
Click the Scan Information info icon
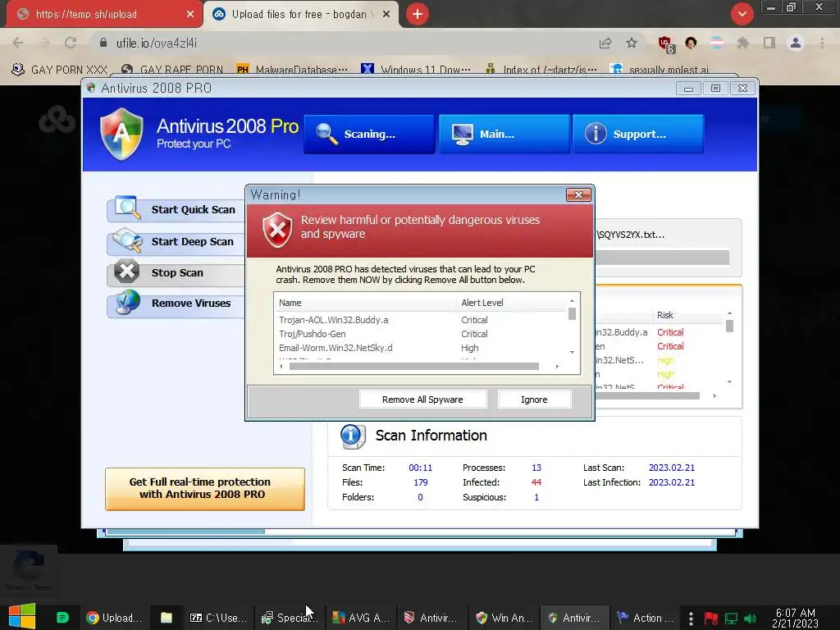[x=353, y=436]
